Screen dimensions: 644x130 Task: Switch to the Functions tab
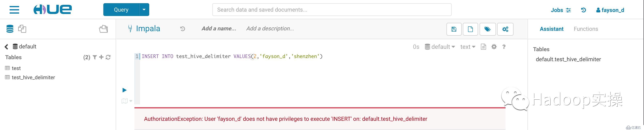point(586,29)
